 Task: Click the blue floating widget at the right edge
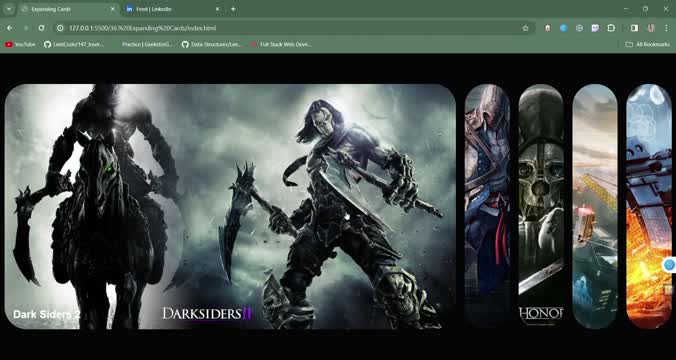pos(670,265)
